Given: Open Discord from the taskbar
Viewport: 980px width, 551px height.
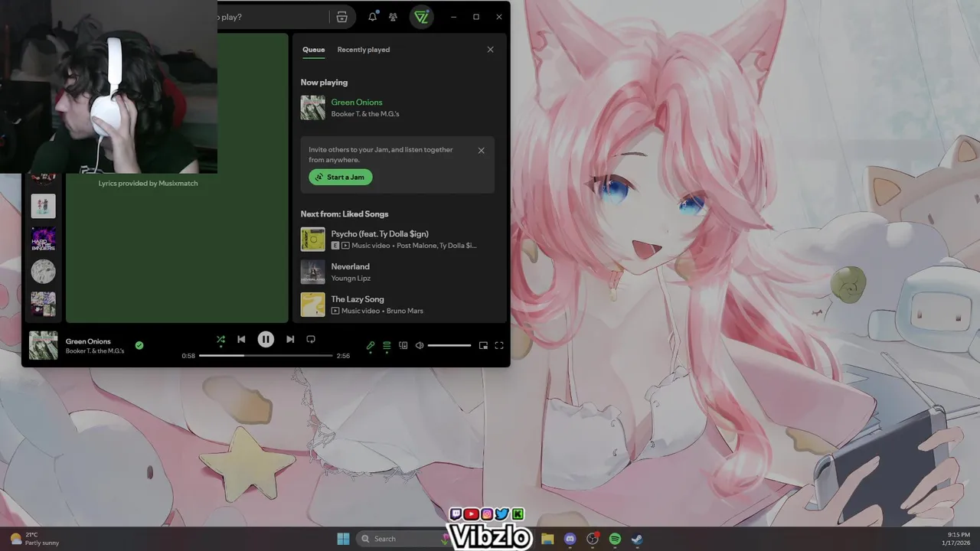Looking at the screenshot, I should click(570, 539).
